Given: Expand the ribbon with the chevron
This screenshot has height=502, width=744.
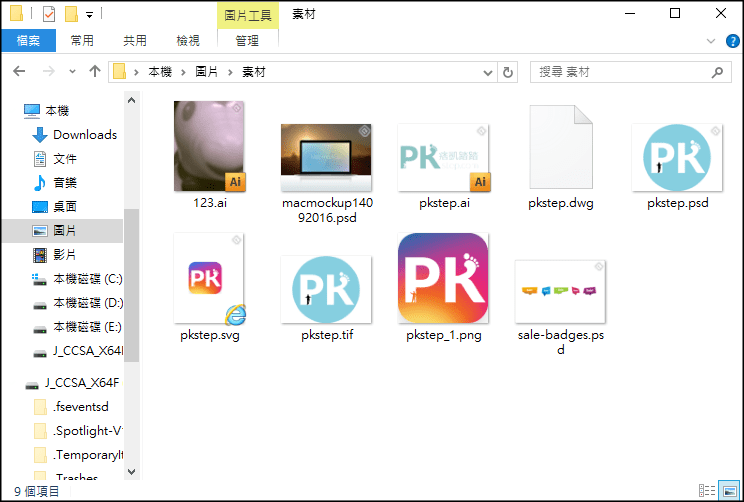Looking at the screenshot, I should pos(711,41).
